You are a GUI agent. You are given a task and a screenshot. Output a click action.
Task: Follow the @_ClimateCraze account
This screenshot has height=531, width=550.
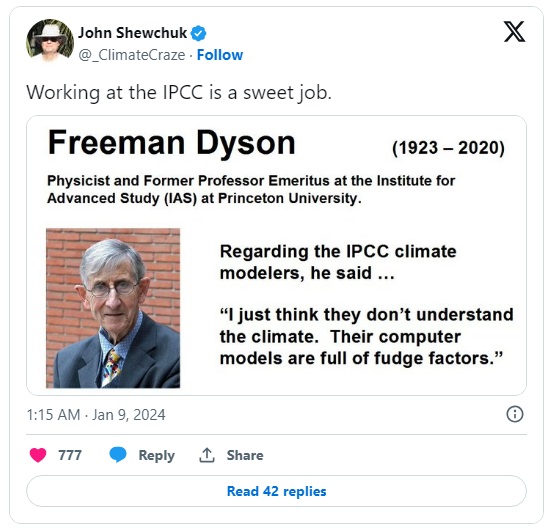click(220, 55)
